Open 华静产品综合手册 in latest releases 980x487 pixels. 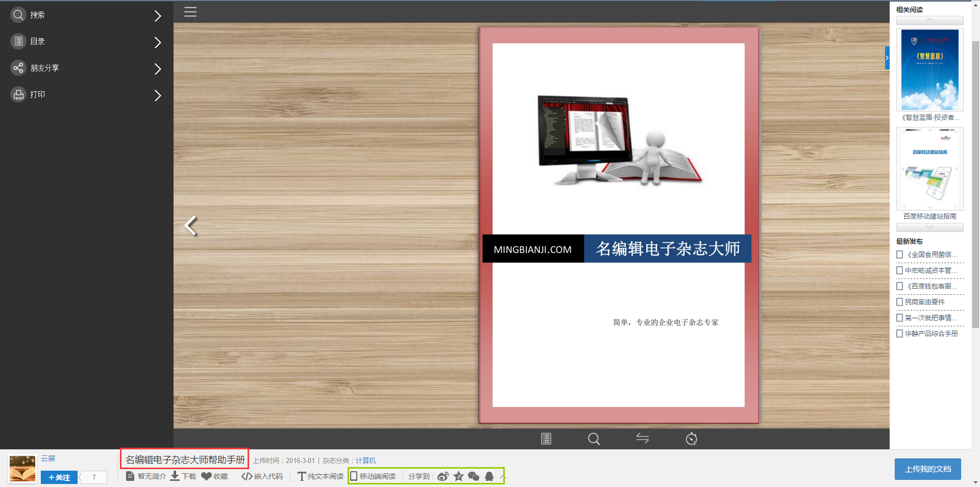(932, 334)
